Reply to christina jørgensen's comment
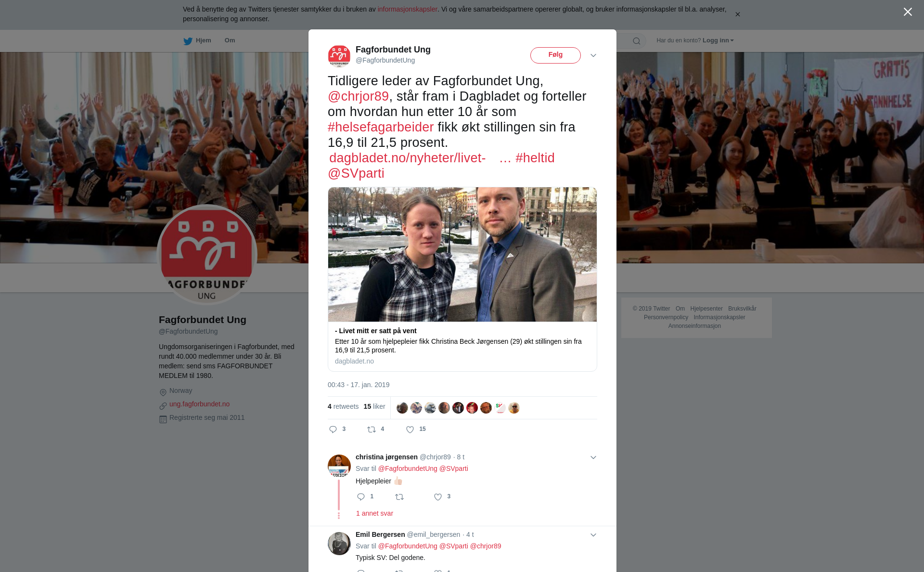924x572 pixels. 361,497
